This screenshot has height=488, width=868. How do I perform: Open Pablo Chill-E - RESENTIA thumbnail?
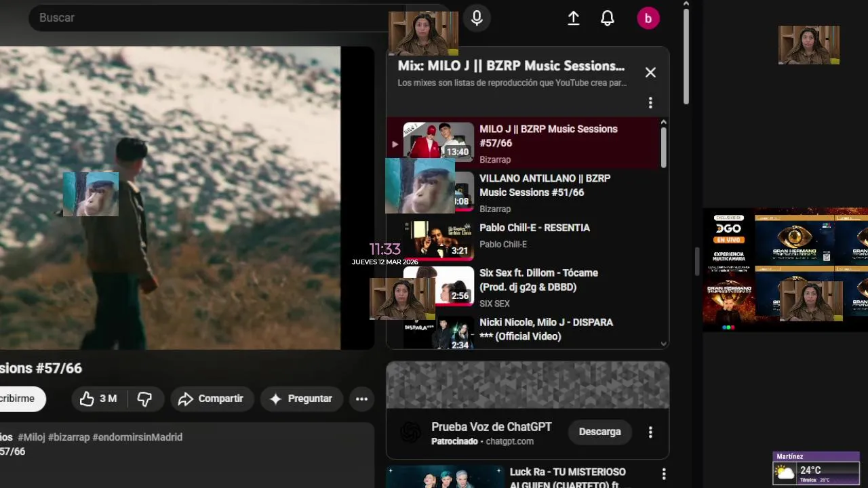click(x=439, y=241)
